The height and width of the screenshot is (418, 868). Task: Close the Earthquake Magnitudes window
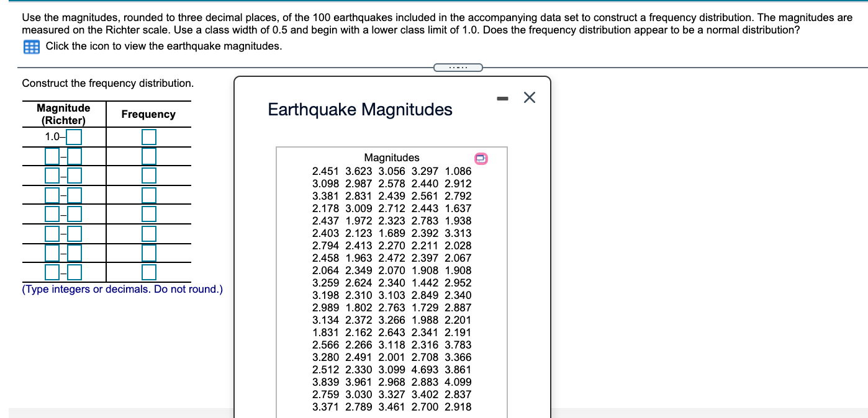[528, 97]
